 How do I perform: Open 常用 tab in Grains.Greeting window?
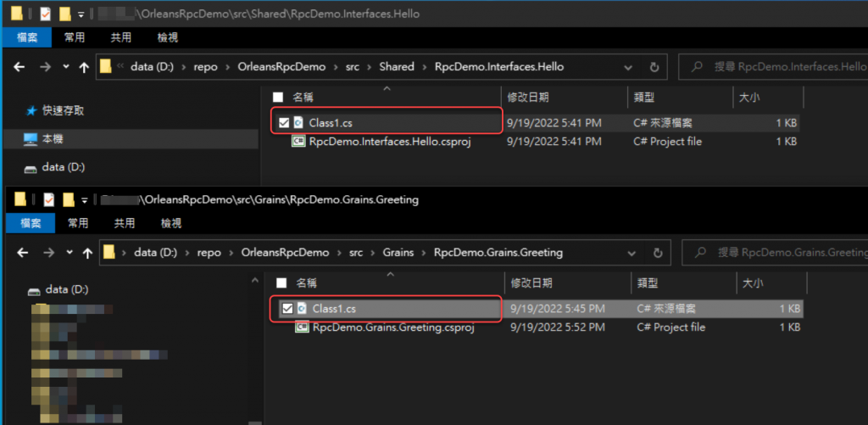78,223
